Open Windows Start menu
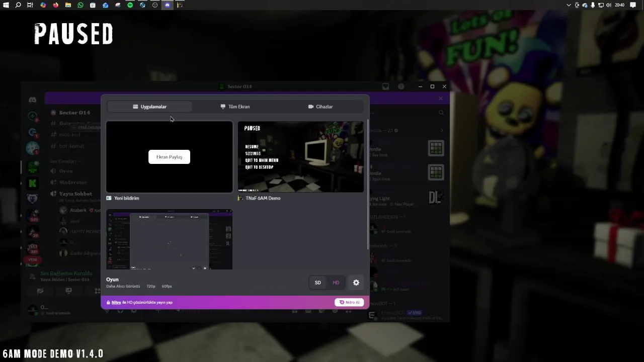Image resolution: width=644 pixels, height=362 pixels. click(6, 5)
